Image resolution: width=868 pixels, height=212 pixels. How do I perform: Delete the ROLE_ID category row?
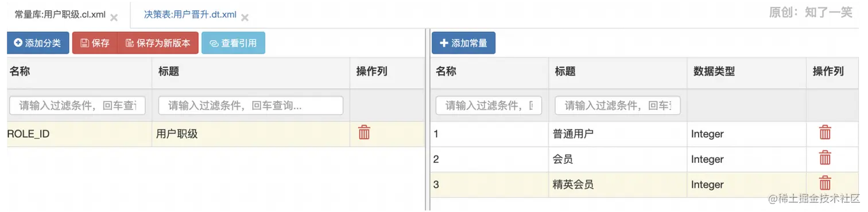coord(364,133)
